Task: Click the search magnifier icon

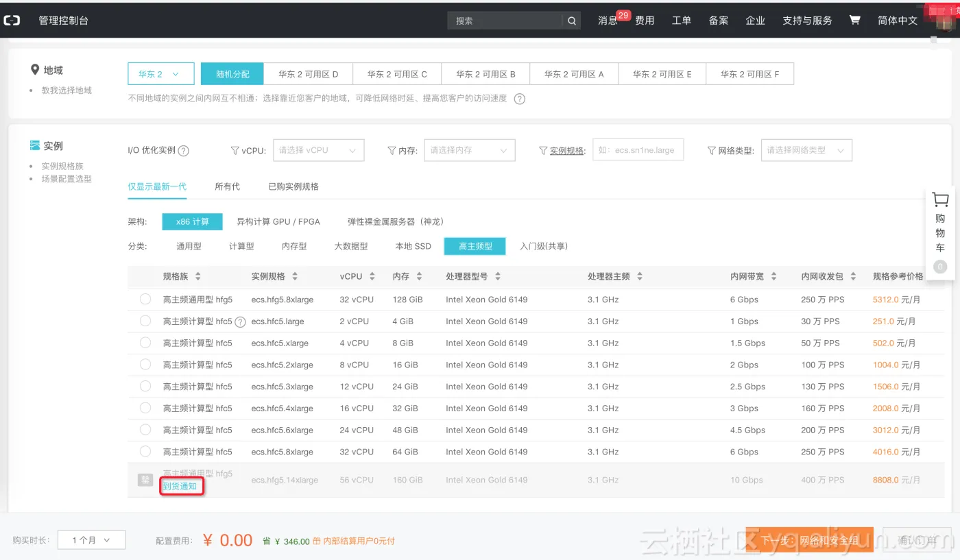Action: click(572, 21)
